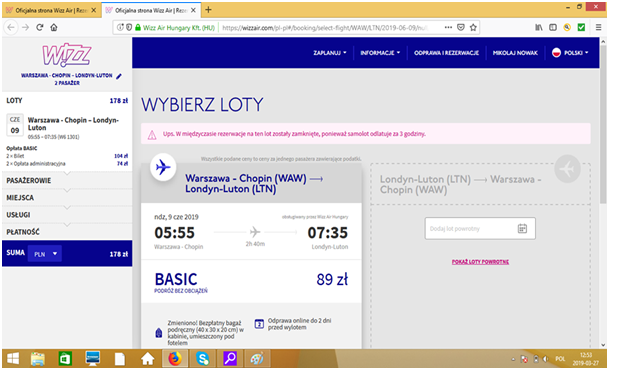
Task: Open the PLN currency dropdown
Action: [x=45, y=254]
